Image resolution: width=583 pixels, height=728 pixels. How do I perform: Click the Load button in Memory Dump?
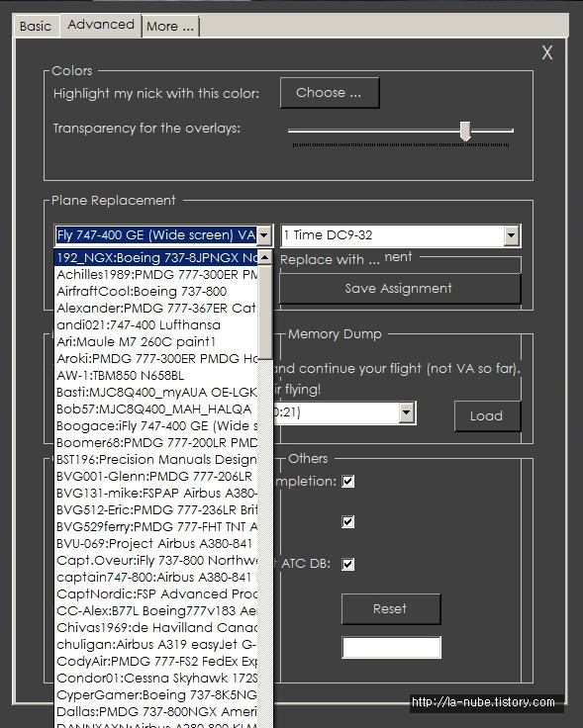(487, 416)
